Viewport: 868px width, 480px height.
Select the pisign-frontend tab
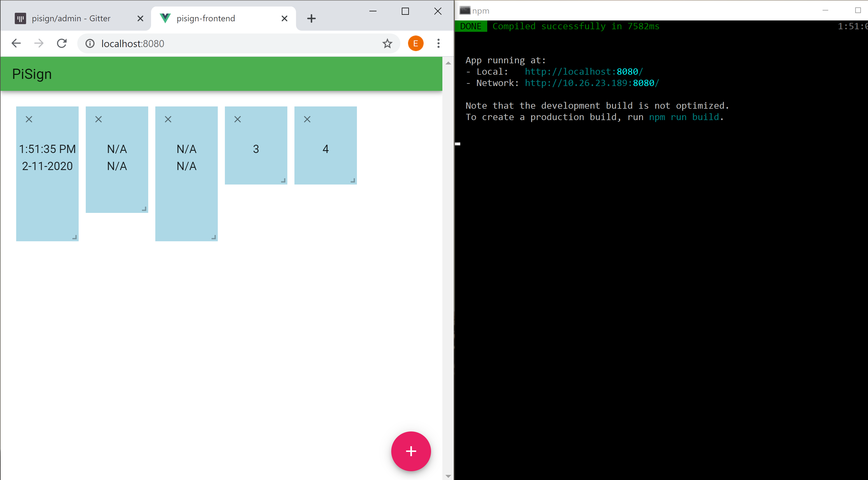[x=206, y=18]
